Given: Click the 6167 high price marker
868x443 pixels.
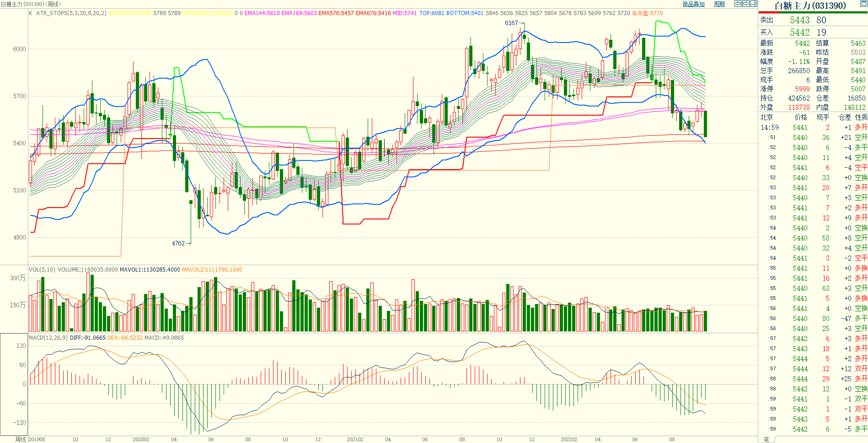Looking at the screenshot, I should tap(511, 23).
